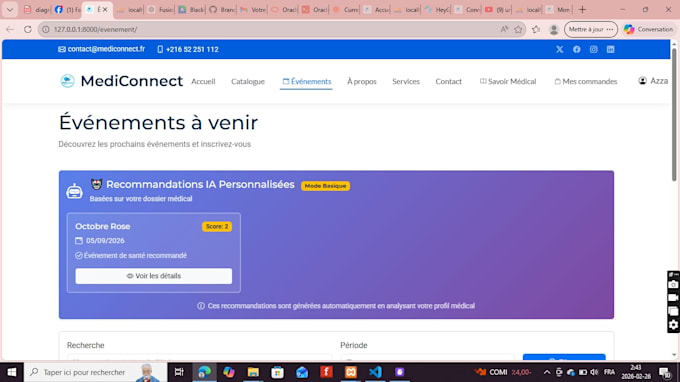Expand the tab search dropdown arrow

[x=10, y=10]
